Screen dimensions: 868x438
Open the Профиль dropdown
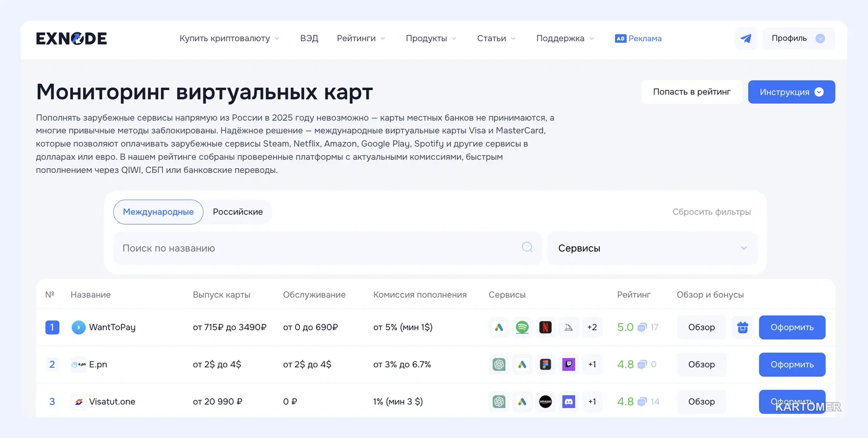pos(798,39)
